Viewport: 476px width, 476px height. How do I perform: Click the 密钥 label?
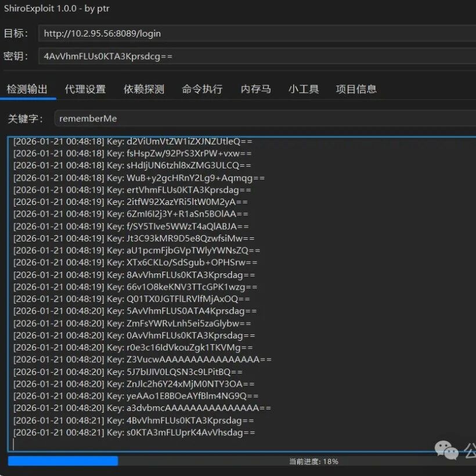click(x=16, y=56)
